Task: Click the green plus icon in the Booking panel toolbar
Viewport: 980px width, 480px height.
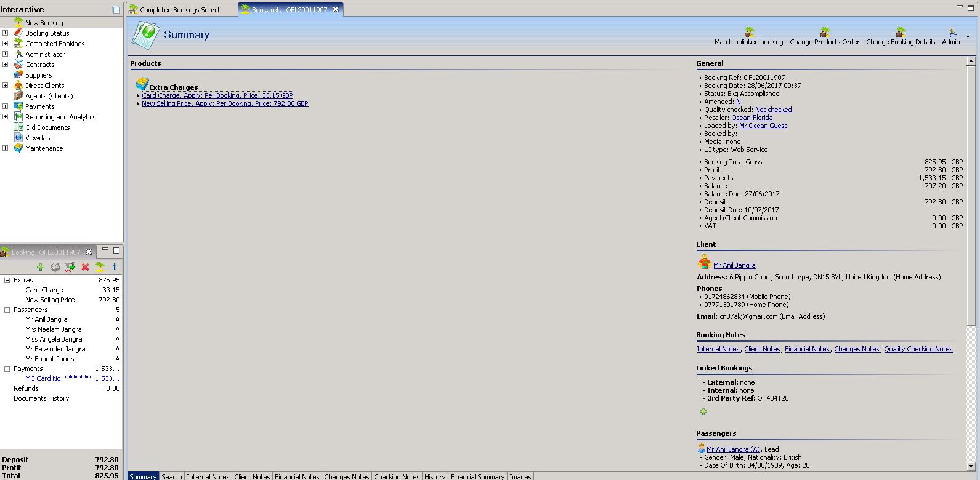Action: click(41, 267)
